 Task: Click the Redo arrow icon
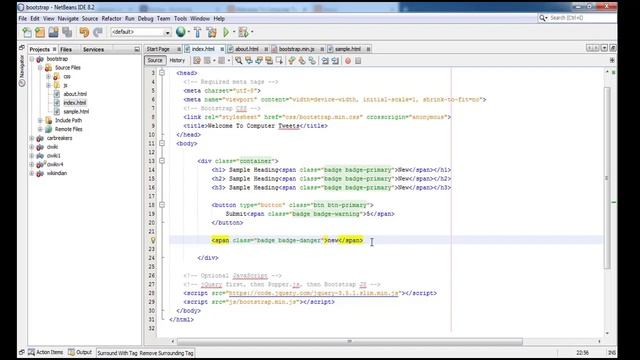click(x=98, y=32)
